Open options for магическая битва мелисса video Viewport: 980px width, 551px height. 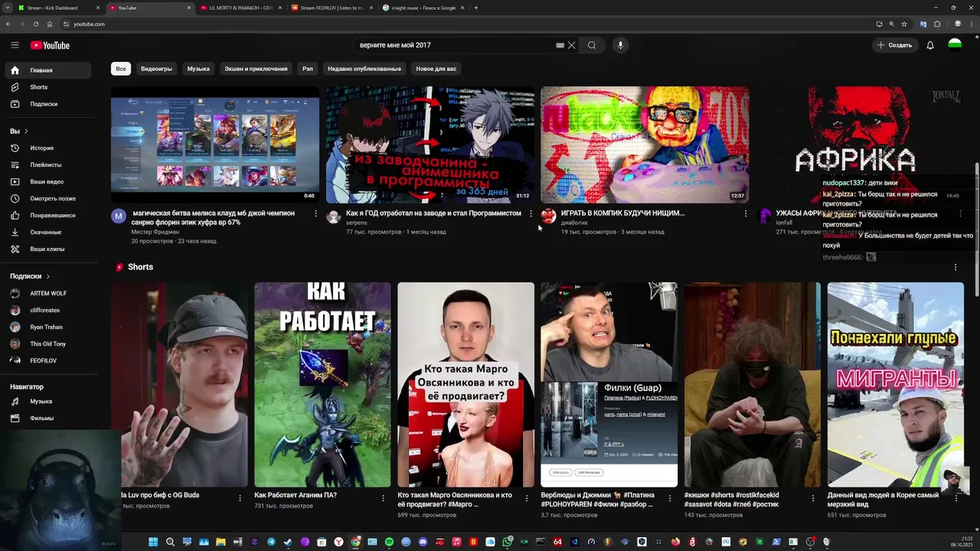pyautogui.click(x=315, y=214)
